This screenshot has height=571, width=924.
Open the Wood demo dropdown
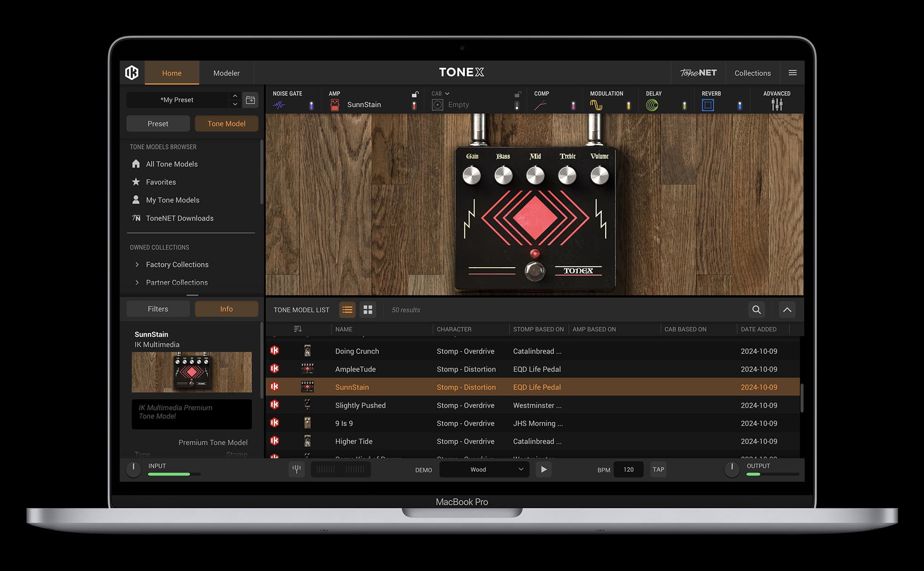pos(484,469)
